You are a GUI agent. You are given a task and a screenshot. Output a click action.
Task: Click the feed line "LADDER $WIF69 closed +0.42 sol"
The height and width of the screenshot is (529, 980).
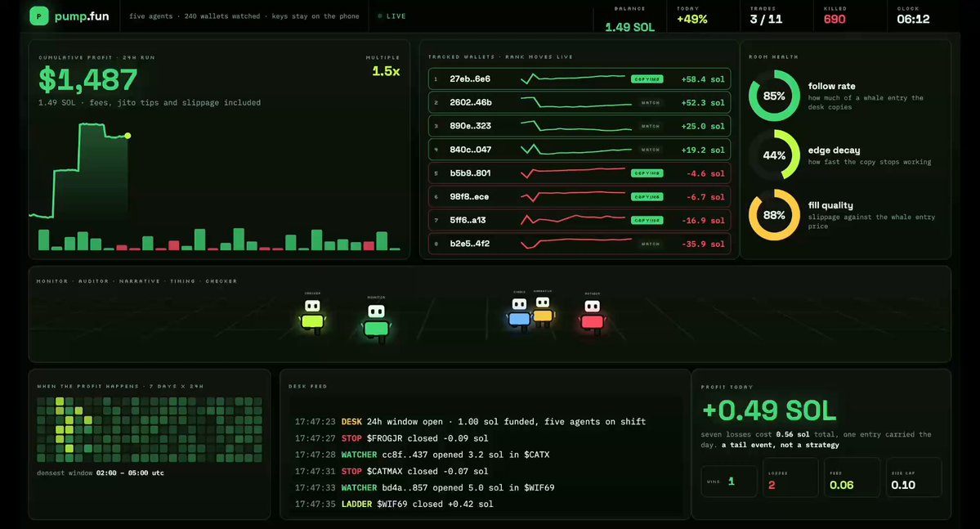394,504
